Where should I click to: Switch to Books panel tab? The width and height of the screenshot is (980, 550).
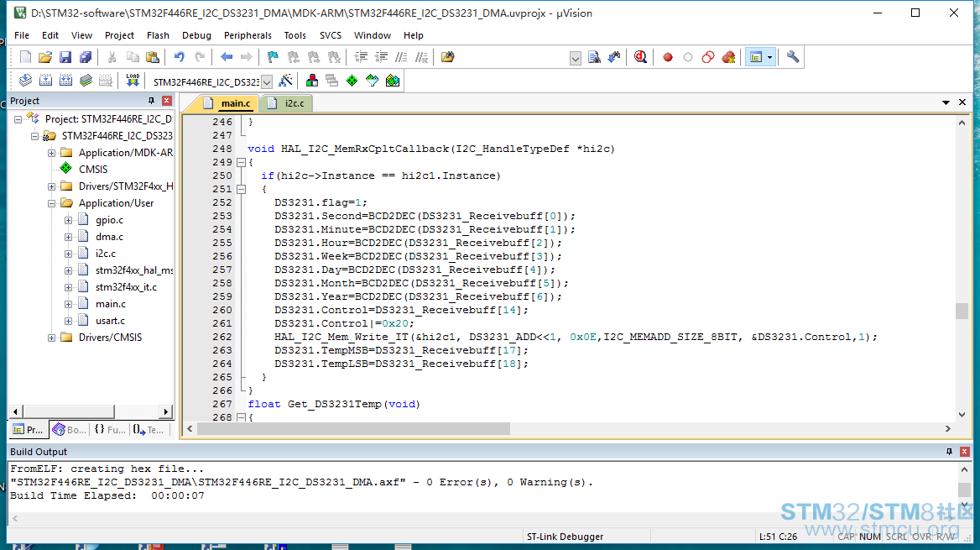70,430
